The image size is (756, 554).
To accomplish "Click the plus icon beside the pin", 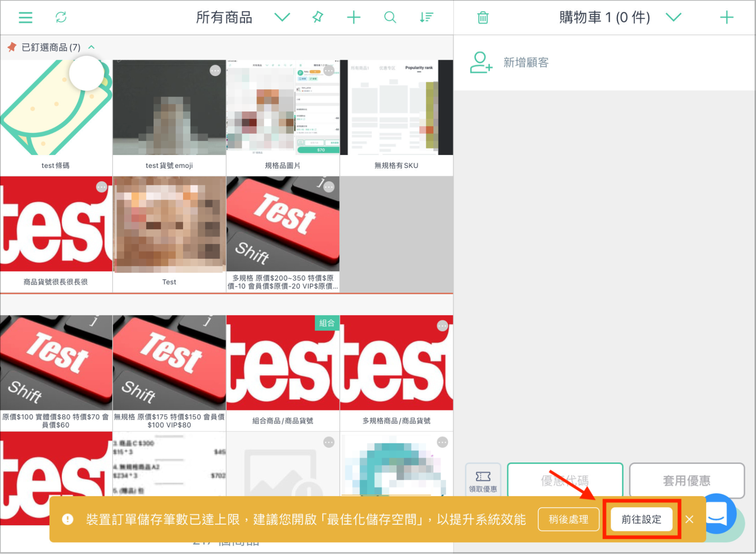I will click(x=354, y=17).
